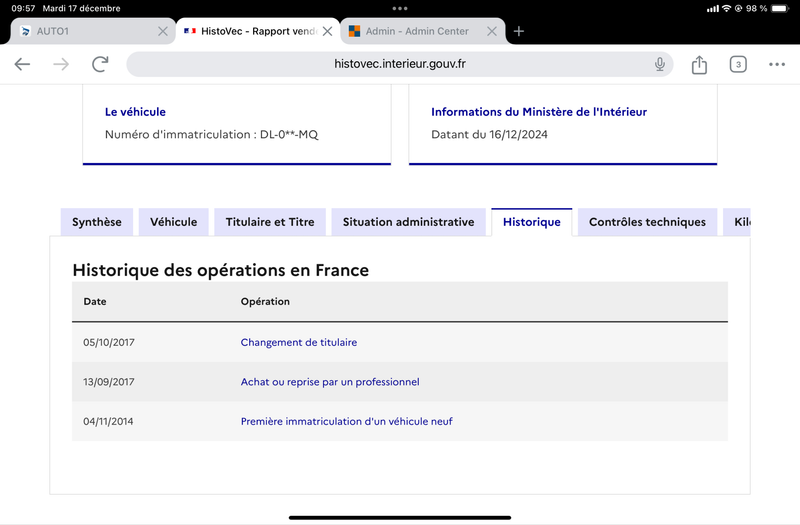Select the HistoVec - Rapport browser tab

click(x=258, y=31)
